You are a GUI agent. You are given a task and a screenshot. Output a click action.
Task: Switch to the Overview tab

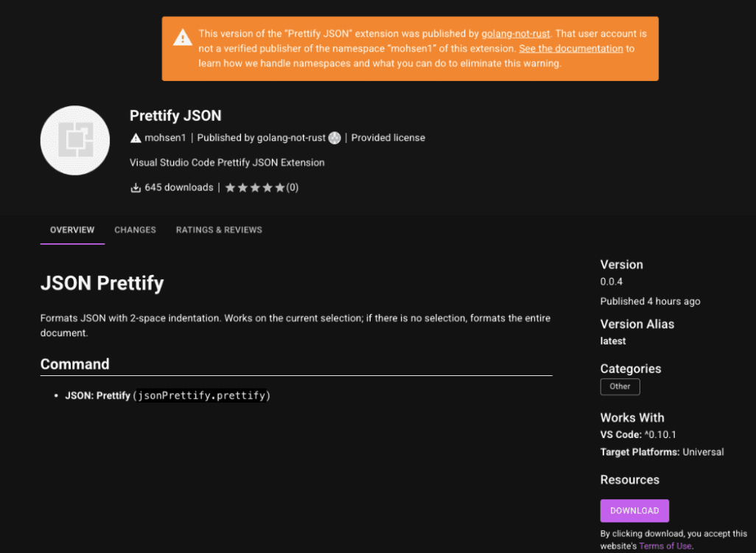[x=72, y=230]
